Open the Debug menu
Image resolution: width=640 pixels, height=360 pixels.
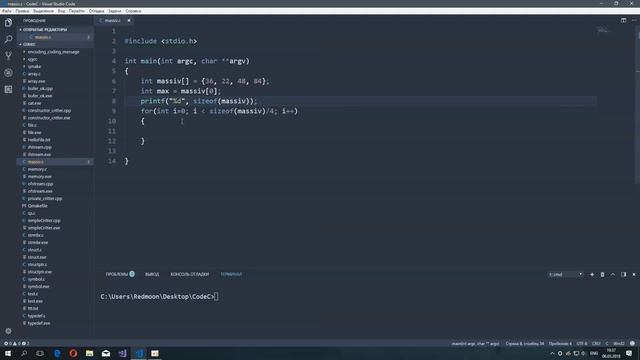click(x=97, y=11)
